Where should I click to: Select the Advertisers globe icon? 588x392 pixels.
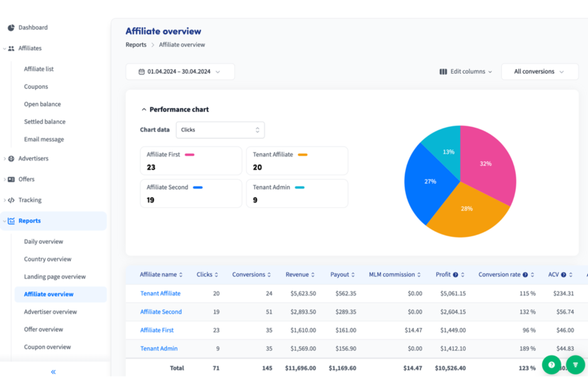(11, 158)
